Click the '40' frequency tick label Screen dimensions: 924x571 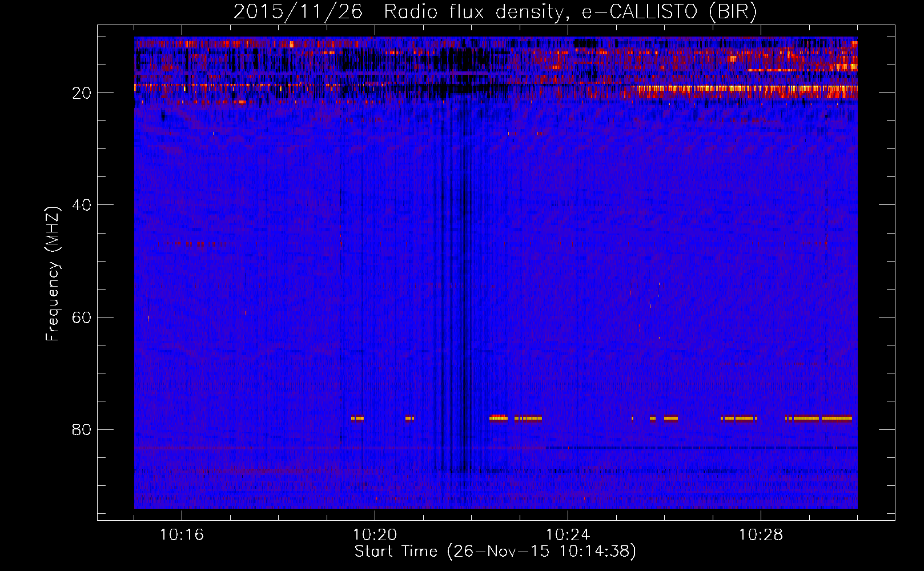click(82, 205)
